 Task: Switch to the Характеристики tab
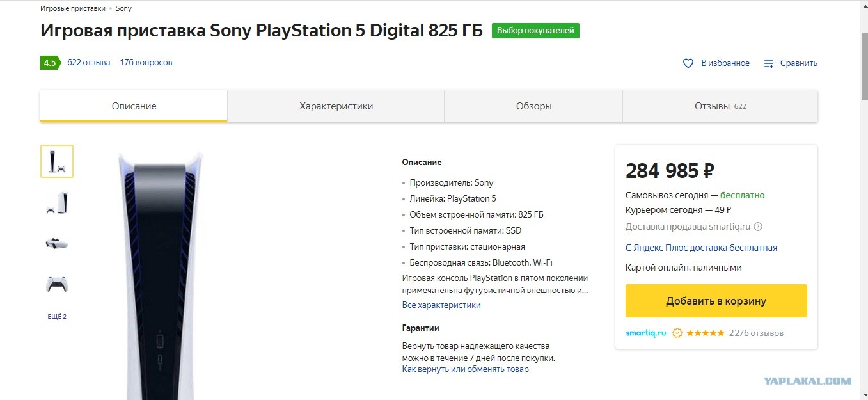click(x=336, y=106)
